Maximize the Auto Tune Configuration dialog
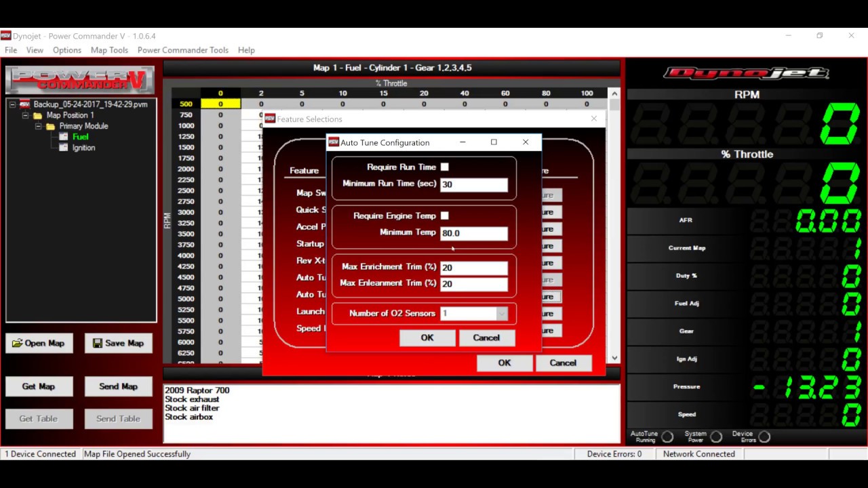The height and width of the screenshot is (488, 868). [494, 142]
